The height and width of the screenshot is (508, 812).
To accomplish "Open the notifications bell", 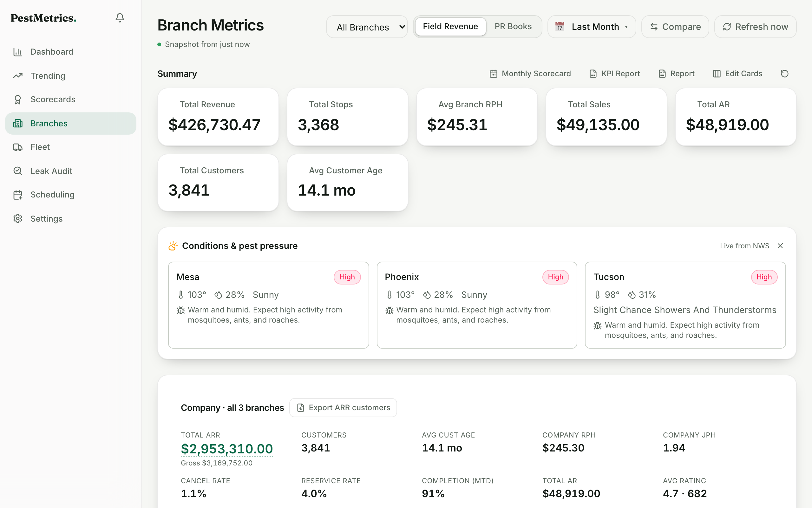I will tap(120, 17).
